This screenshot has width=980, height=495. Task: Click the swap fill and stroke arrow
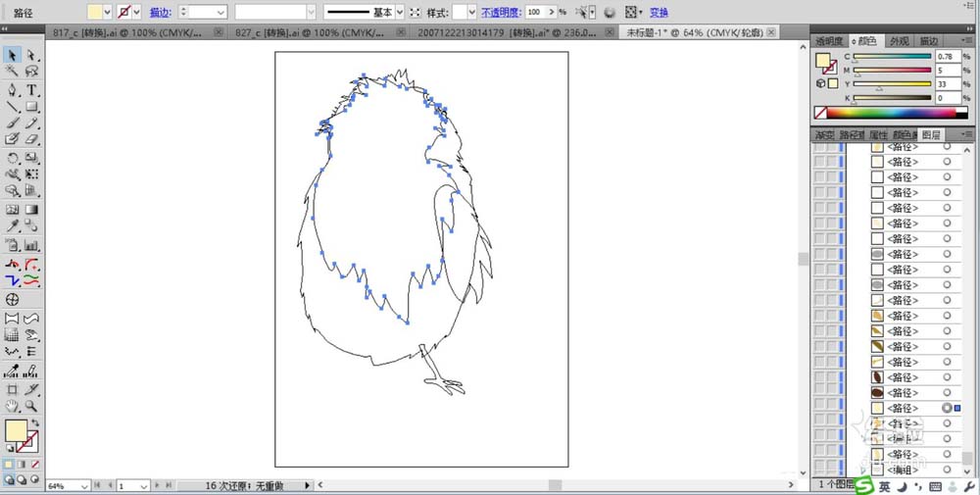[x=35, y=423]
